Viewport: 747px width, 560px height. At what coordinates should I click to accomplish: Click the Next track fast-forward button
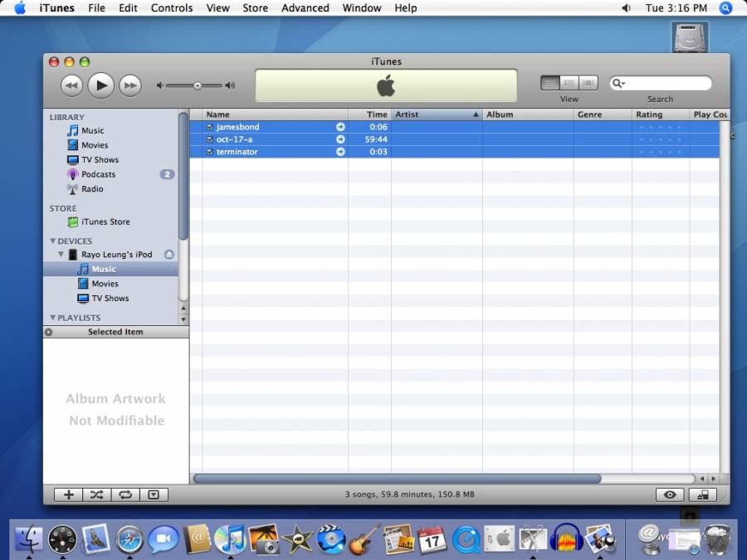pos(130,85)
